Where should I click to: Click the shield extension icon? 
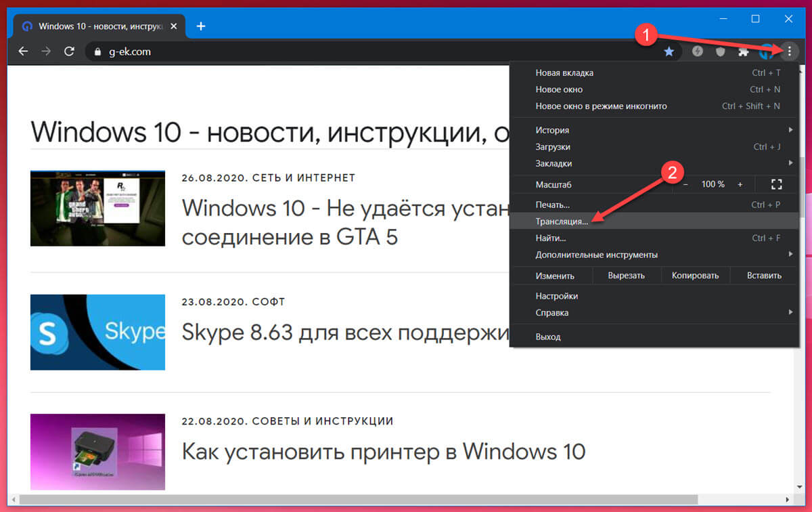click(x=722, y=51)
